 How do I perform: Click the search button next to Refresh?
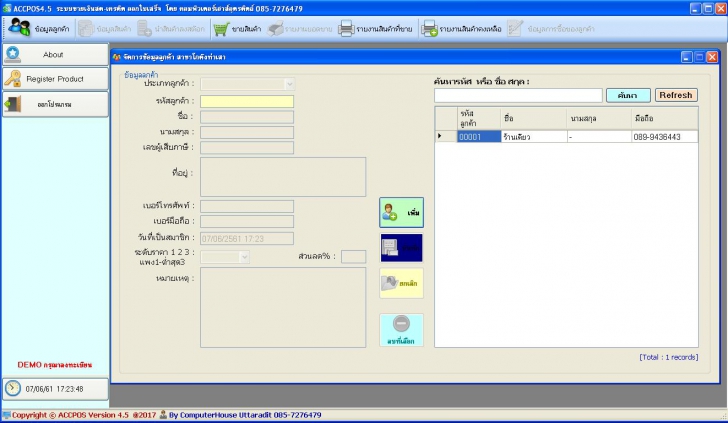tap(628, 95)
